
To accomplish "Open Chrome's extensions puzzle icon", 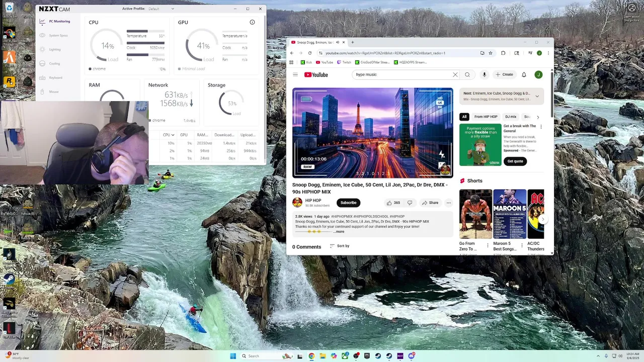I will tap(503, 53).
